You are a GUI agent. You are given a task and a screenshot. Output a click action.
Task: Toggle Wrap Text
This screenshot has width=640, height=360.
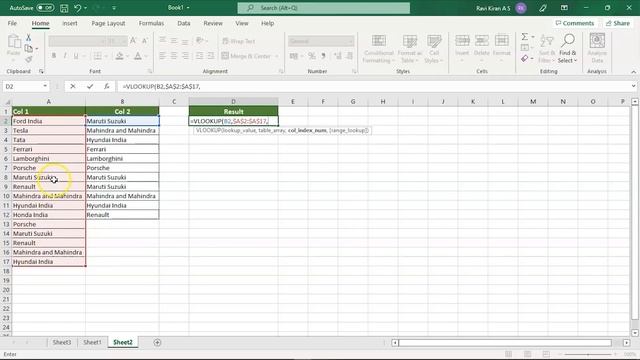pos(239,41)
